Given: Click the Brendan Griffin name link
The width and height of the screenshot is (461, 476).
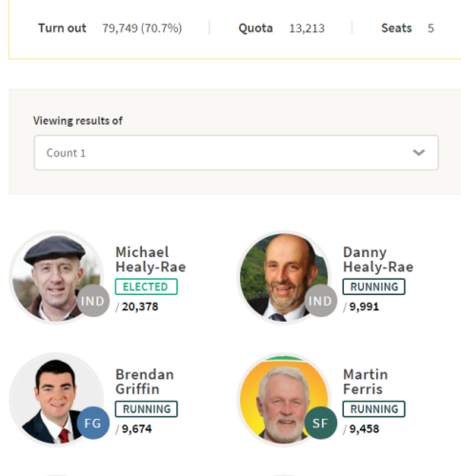Looking at the screenshot, I should coord(145,382).
